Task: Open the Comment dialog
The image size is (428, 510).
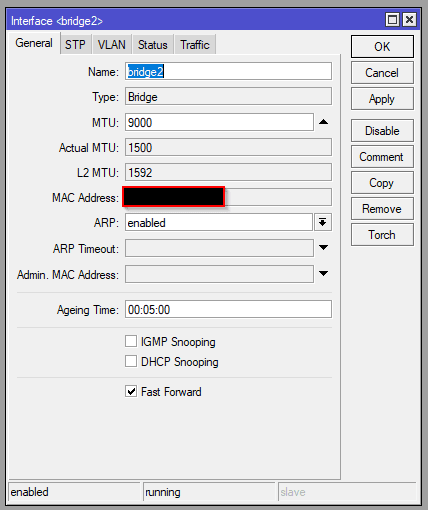Action: pyautogui.click(x=382, y=157)
